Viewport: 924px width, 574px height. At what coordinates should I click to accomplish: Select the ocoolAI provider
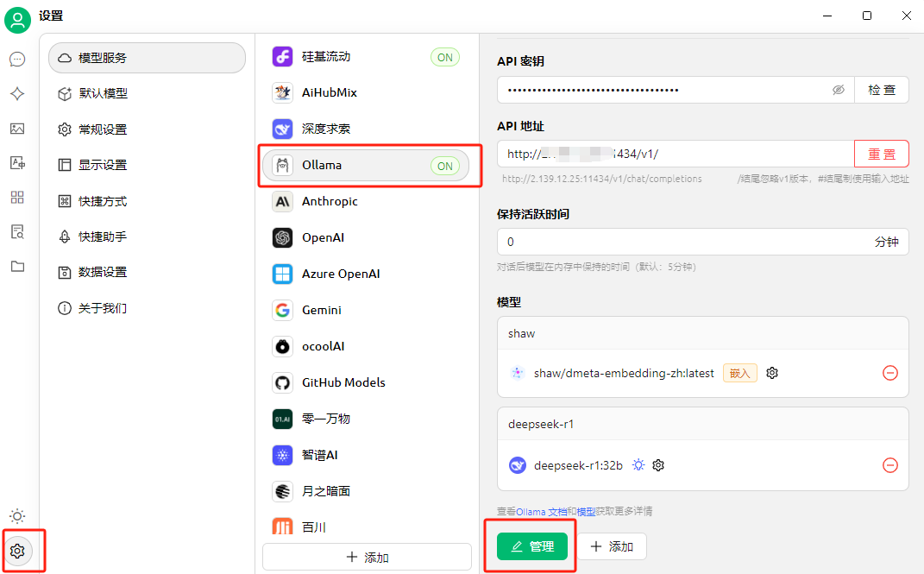point(366,346)
